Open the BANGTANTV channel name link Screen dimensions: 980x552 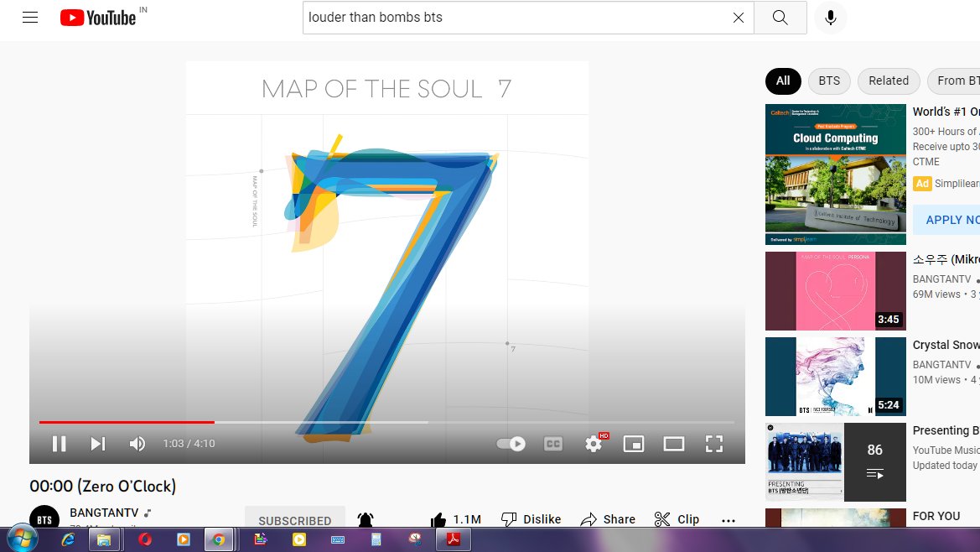[x=105, y=513]
